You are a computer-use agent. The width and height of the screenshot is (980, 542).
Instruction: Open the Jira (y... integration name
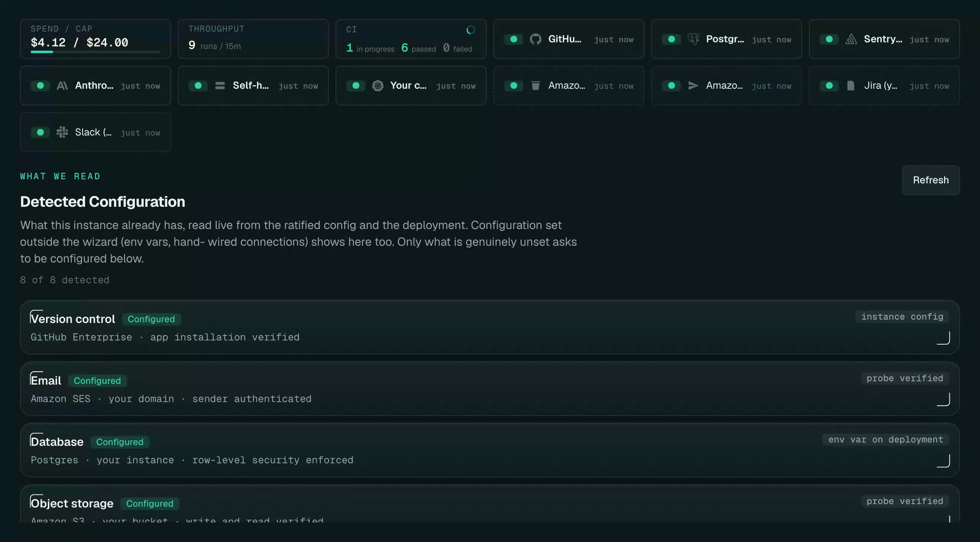click(x=880, y=85)
